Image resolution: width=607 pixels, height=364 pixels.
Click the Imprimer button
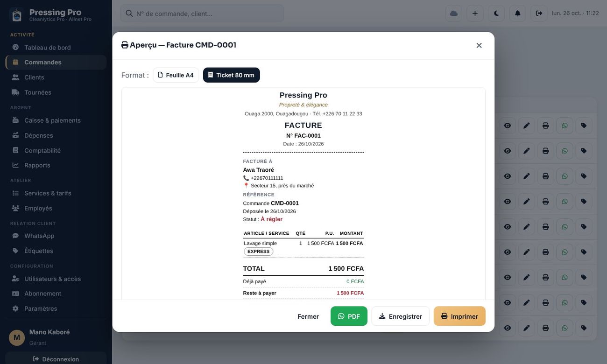pos(459,316)
